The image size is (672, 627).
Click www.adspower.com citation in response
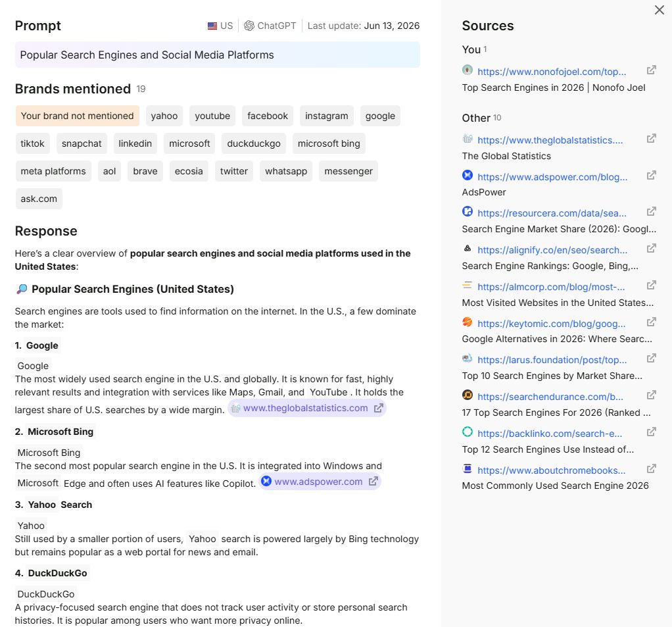(318, 482)
